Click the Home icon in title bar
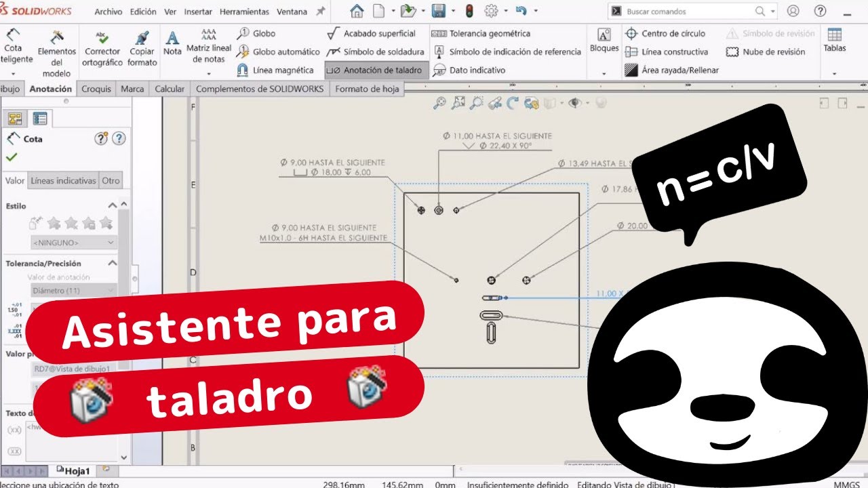 tap(357, 11)
